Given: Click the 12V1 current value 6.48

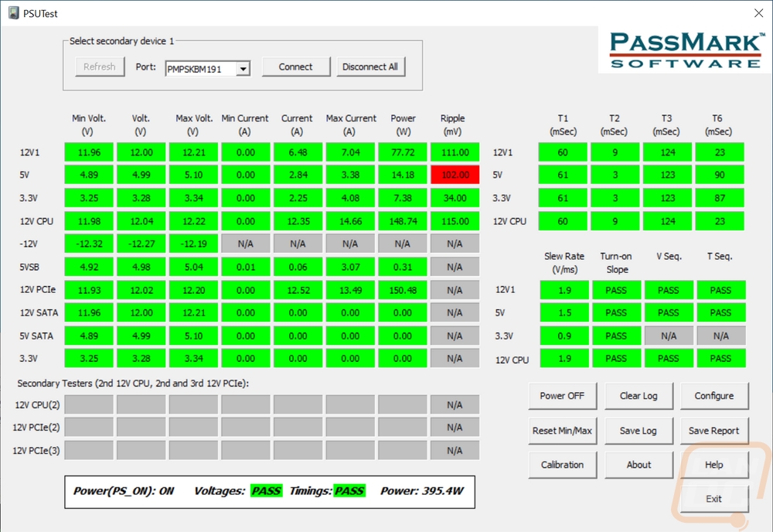Looking at the screenshot, I should (298, 152).
